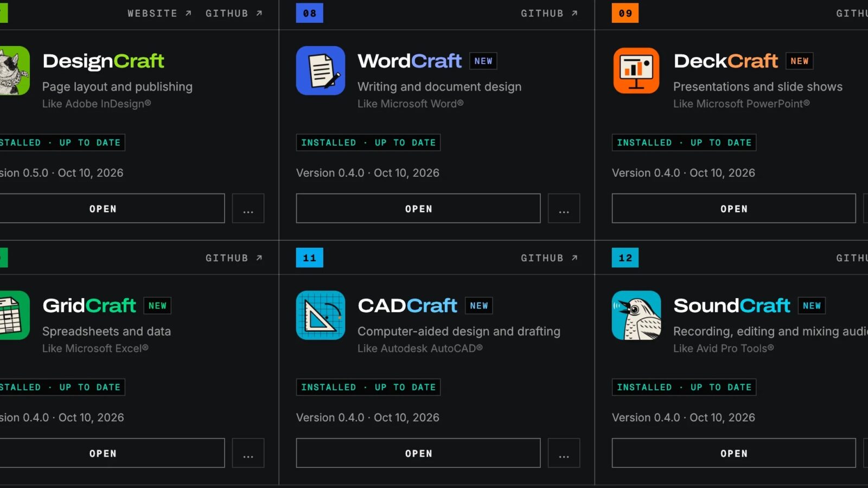Click the CADCraft drafting icon
The image size is (868, 488).
(321, 315)
